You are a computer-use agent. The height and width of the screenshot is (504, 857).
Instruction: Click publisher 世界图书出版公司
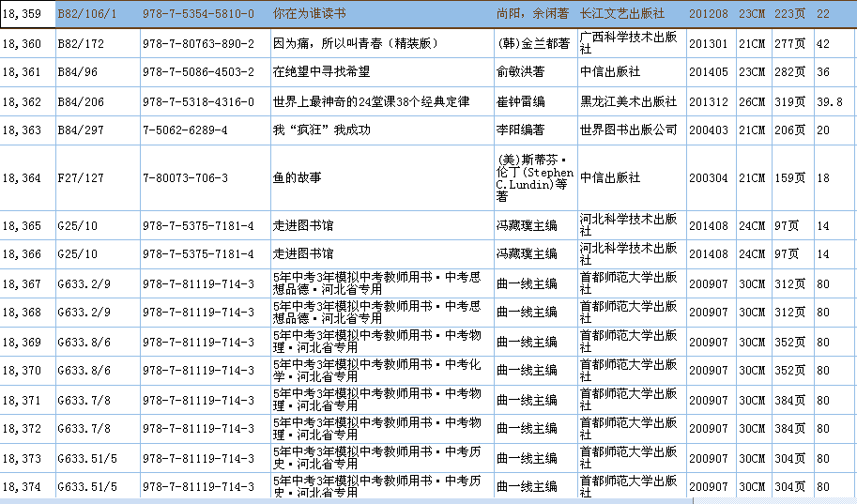click(x=632, y=130)
